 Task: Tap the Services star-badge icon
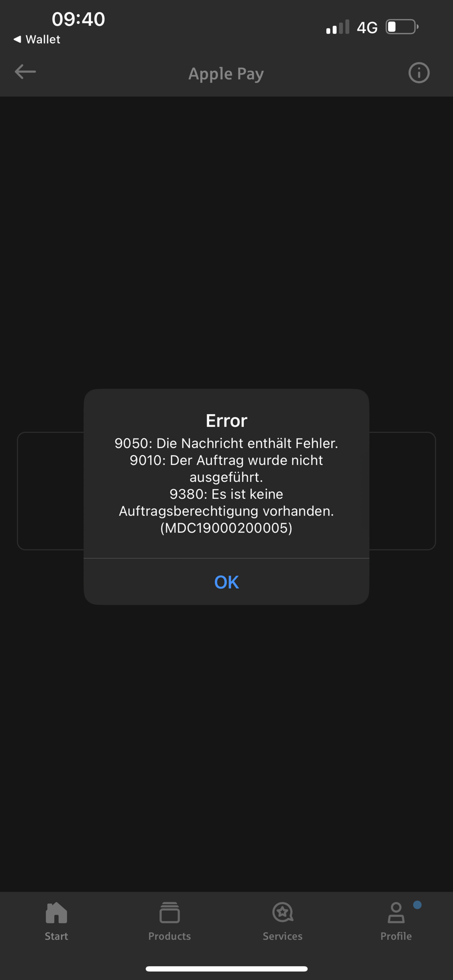(283, 913)
